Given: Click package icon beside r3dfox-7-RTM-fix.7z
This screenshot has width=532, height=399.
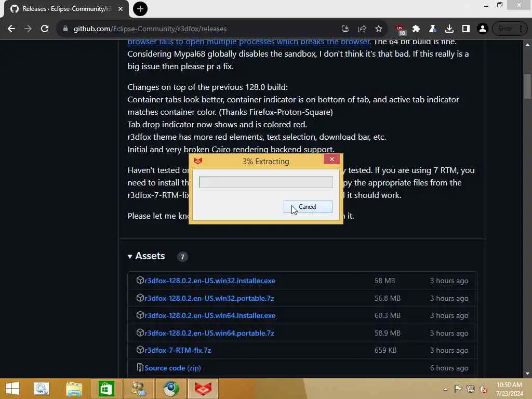Looking at the screenshot, I should click(x=140, y=350).
